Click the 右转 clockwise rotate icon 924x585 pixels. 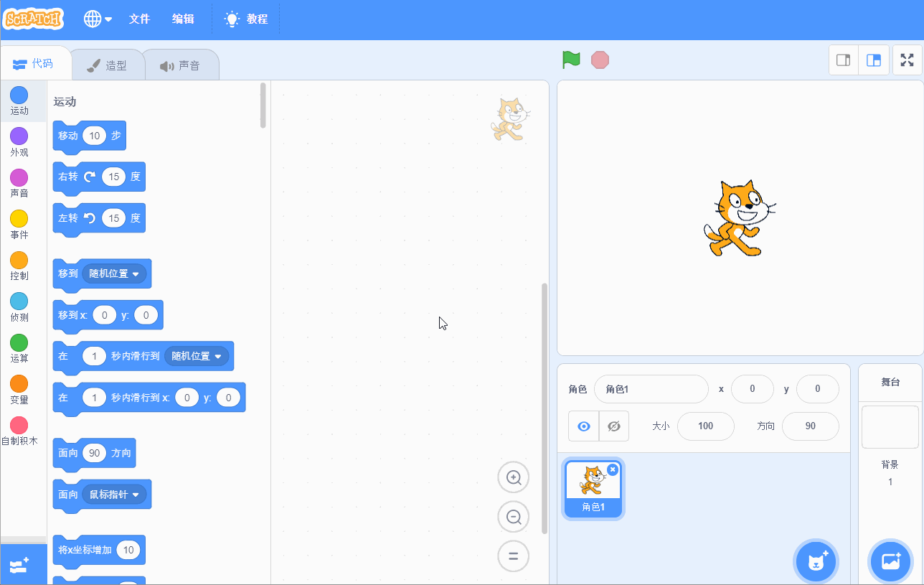tap(90, 177)
